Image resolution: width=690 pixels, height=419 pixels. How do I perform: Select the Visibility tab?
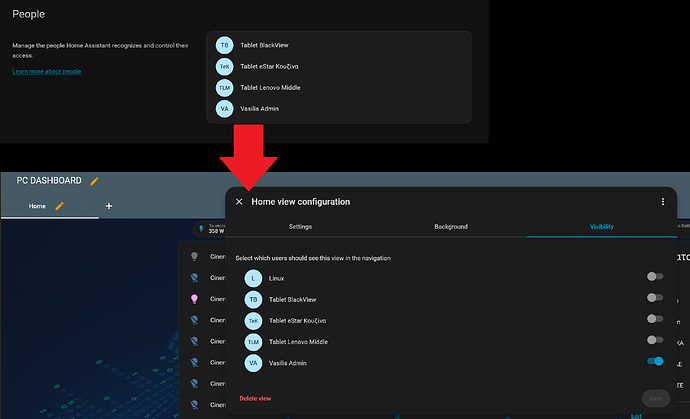point(602,227)
